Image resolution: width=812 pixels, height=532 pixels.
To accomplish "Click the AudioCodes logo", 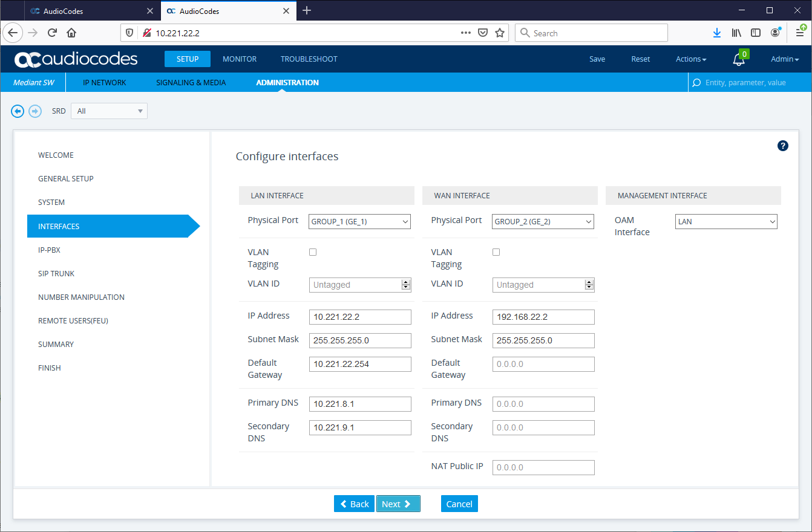I will (76, 59).
